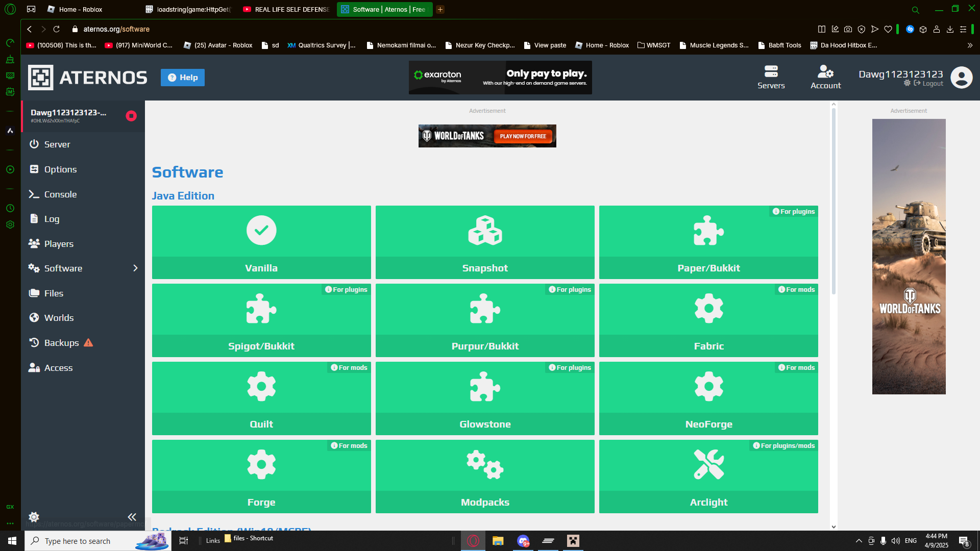This screenshot has width=980, height=551.
Task: Click the red server stop status icon
Action: point(131,116)
